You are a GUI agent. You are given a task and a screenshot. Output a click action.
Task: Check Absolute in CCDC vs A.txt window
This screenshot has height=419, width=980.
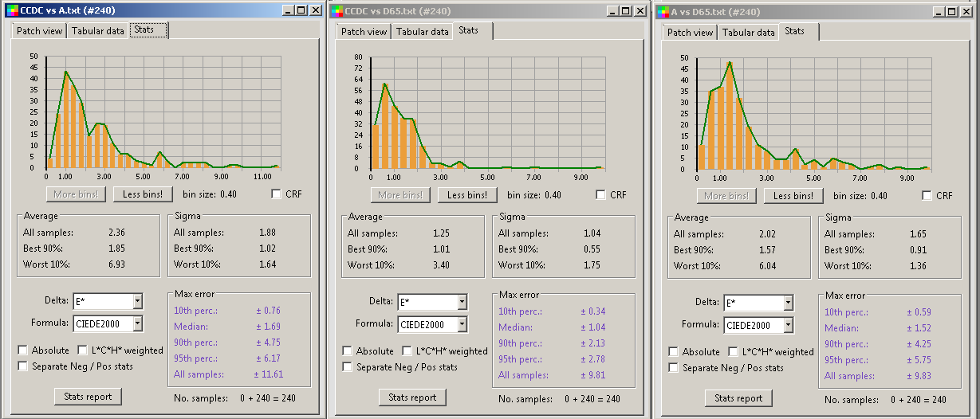click(22, 350)
